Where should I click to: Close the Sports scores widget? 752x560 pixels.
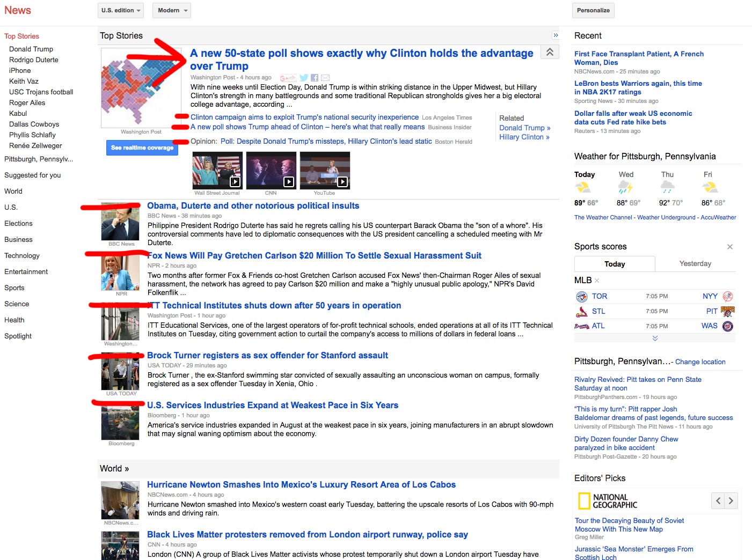730,247
